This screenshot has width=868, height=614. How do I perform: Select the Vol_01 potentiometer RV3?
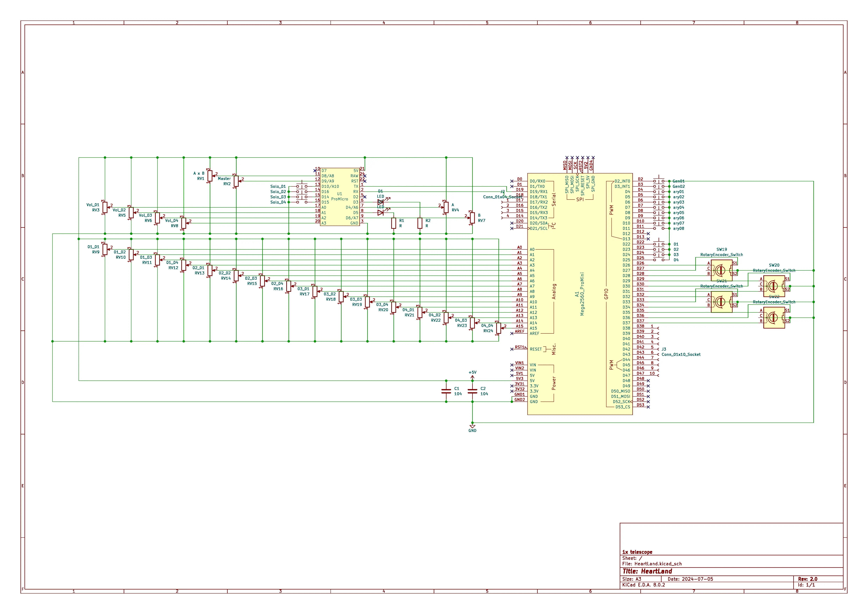click(x=105, y=207)
